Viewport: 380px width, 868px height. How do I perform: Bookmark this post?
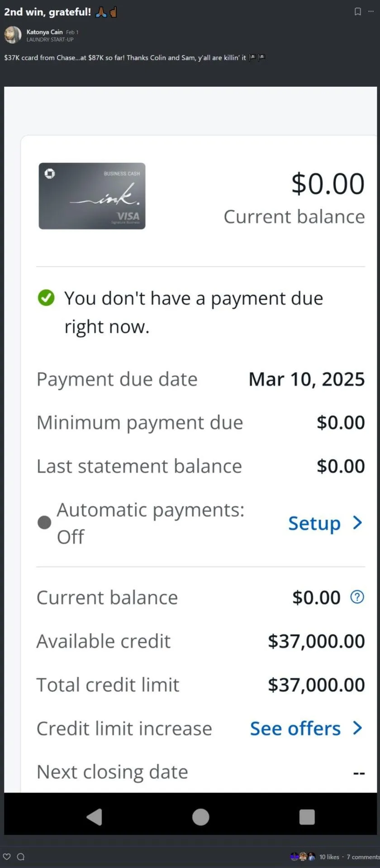[358, 12]
